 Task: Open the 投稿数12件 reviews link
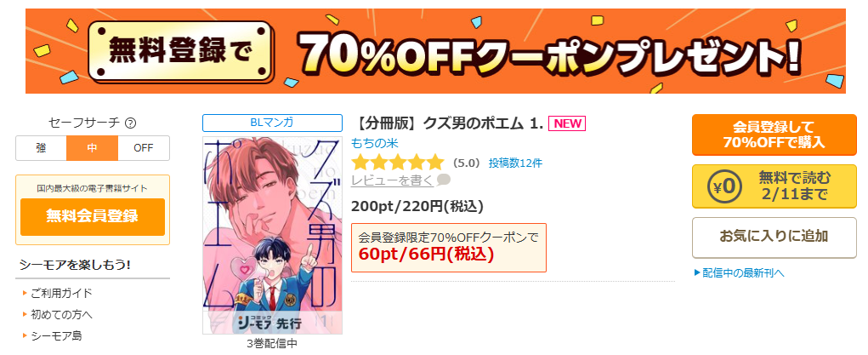point(515,163)
